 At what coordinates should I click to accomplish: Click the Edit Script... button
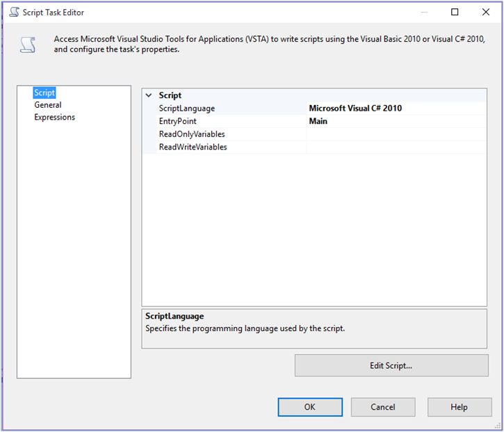coord(391,366)
